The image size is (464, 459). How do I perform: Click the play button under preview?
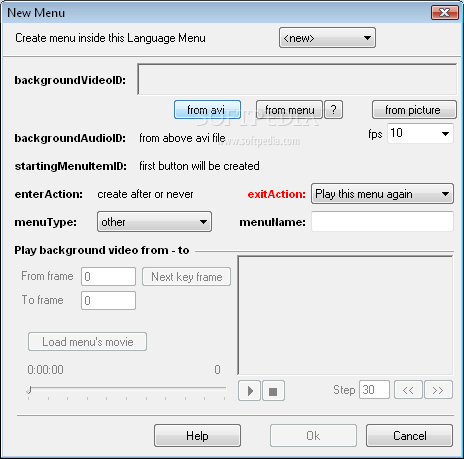249,390
